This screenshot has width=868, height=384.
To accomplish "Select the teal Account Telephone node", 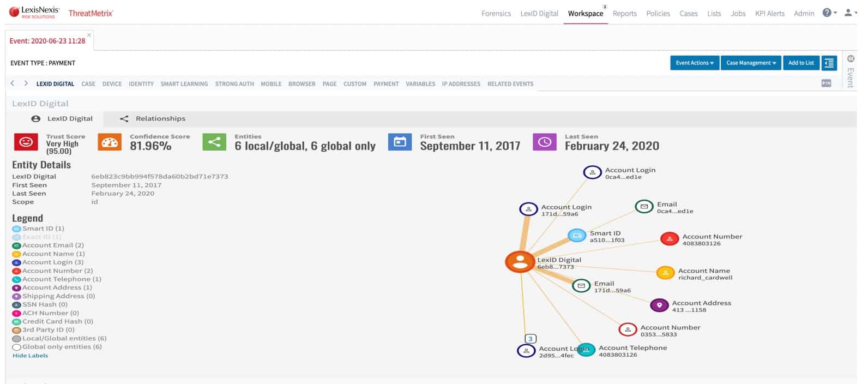I will [x=586, y=350].
